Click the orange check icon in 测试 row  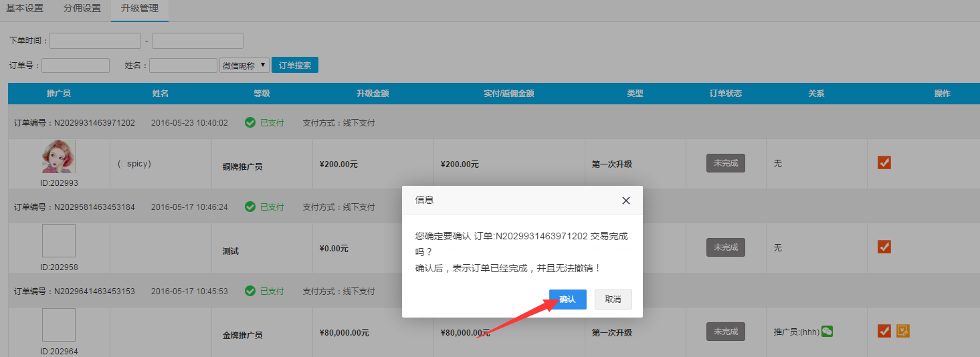click(884, 247)
